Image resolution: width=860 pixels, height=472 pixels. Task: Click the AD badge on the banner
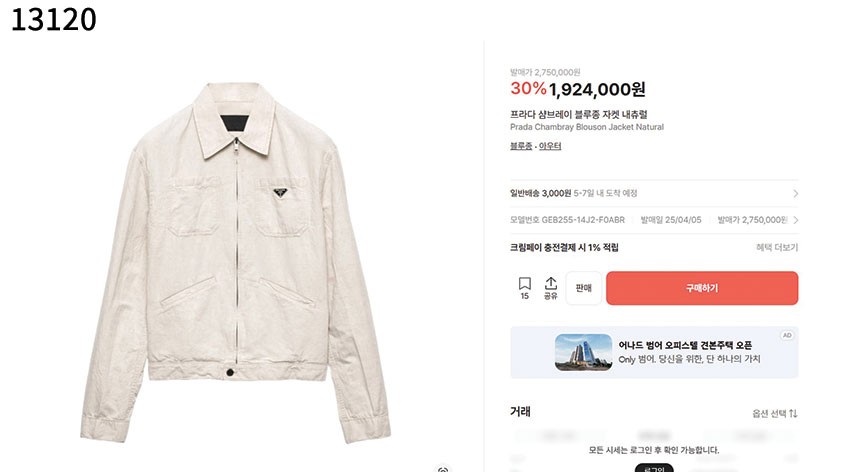[x=787, y=335]
